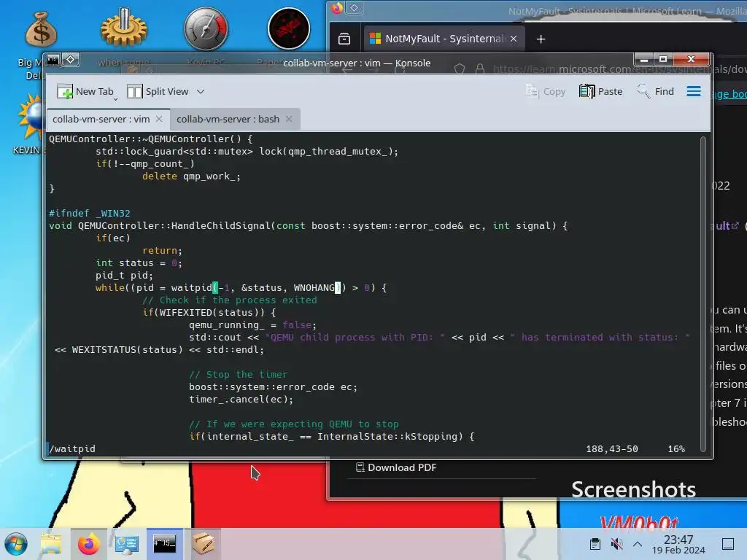Viewport: 747px width, 560px height.
Task: Close the collab-vm-server : bash tab
Action: point(289,119)
